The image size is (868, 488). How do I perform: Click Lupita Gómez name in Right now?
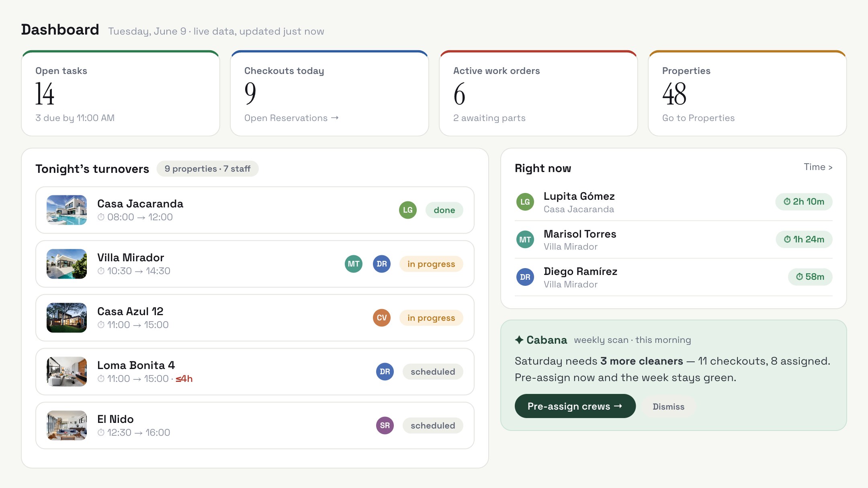pyautogui.click(x=579, y=196)
